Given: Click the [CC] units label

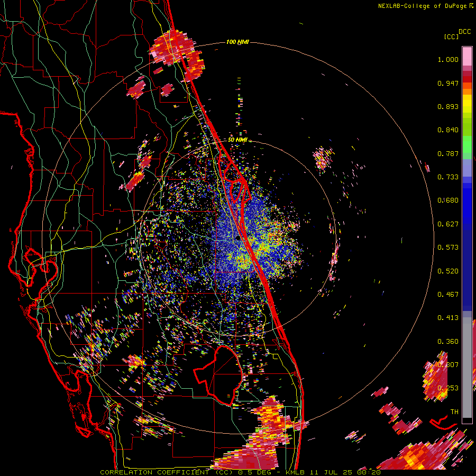Looking at the screenshot, I should 451,36.
